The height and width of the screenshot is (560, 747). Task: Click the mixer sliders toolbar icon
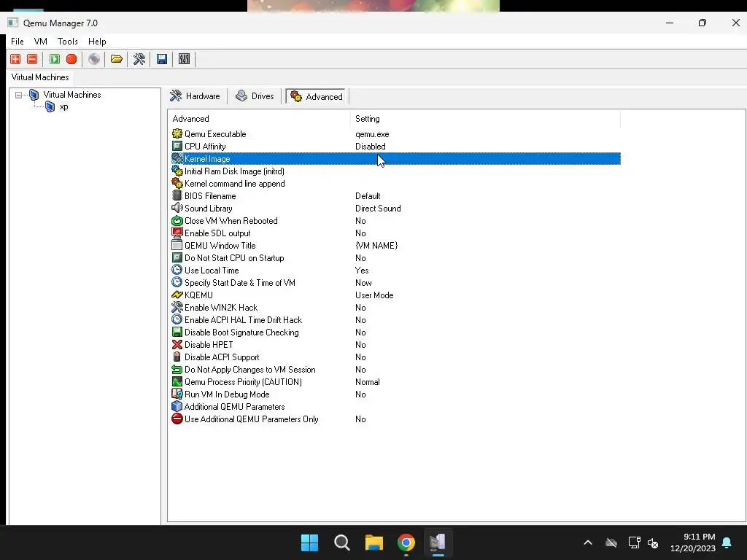click(x=184, y=59)
